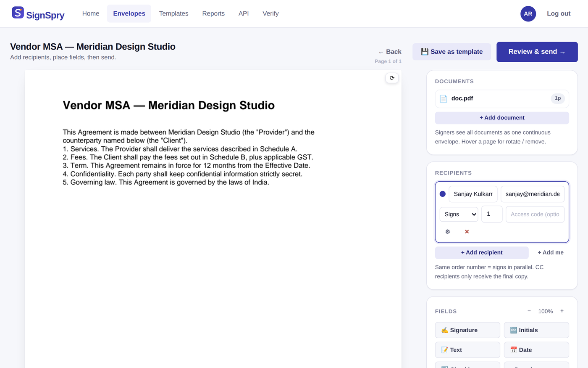Click the signing order number field
The height and width of the screenshot is (368, 588).
(x=492, y=214)
